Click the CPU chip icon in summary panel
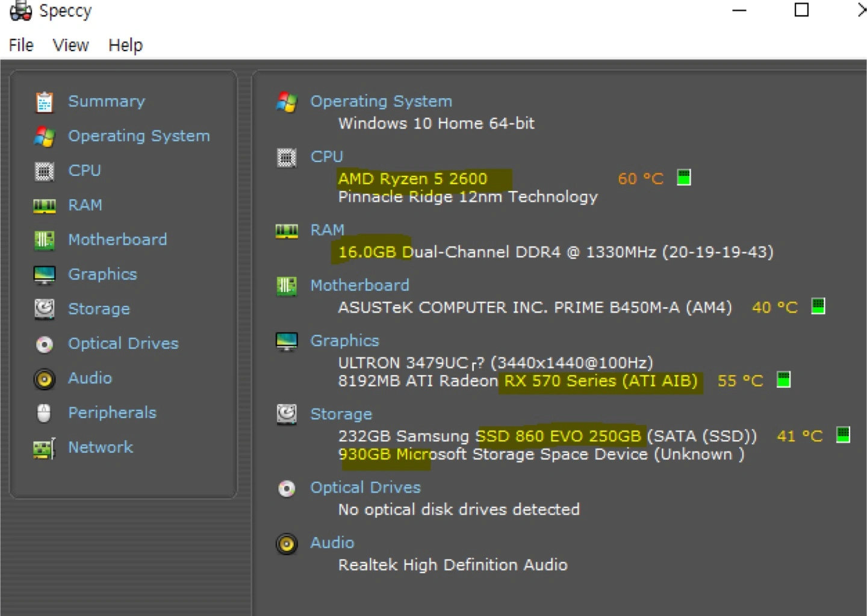 287,158
